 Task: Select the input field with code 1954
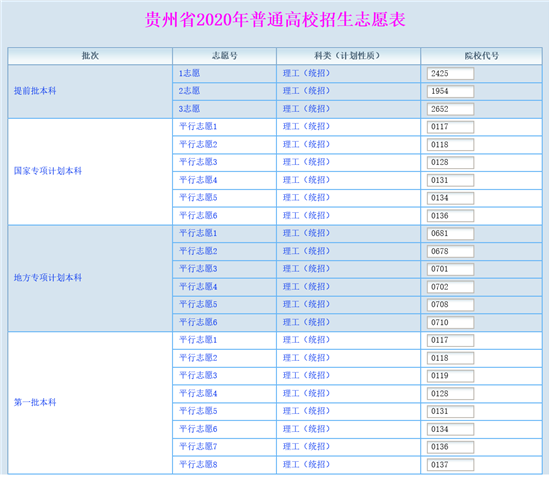pos(450,91)
